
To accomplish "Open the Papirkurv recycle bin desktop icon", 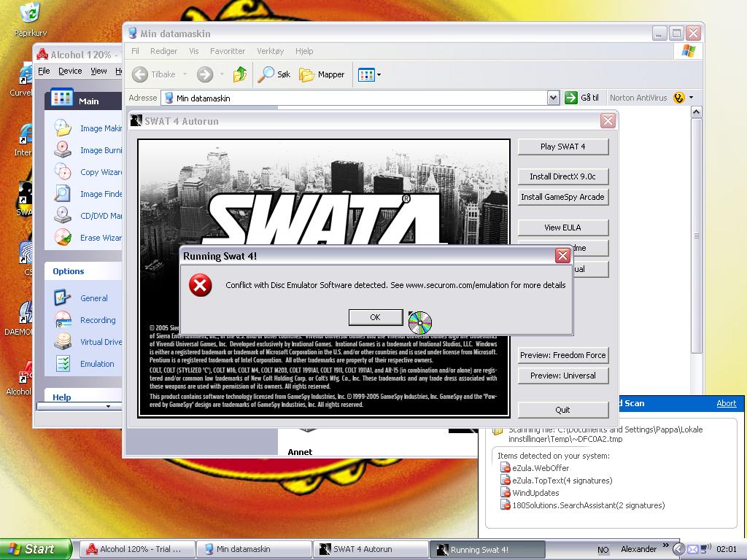I will tap(30, 19).
